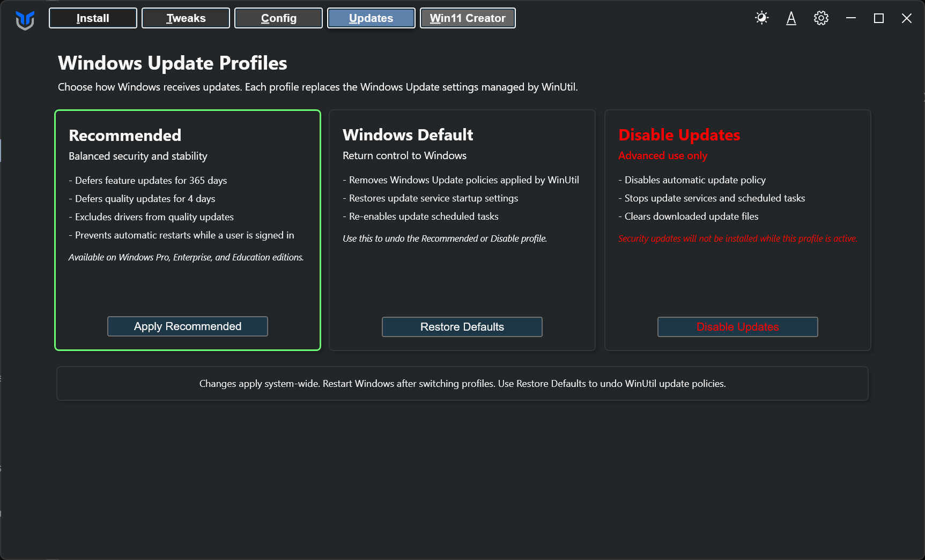Click 'Defers feature updates for 365 days'
Screen dimensions: 925x560
148,181
